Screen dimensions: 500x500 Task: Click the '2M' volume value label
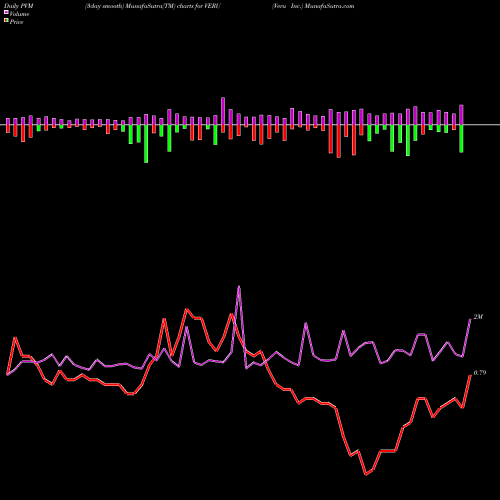point(478,317)
